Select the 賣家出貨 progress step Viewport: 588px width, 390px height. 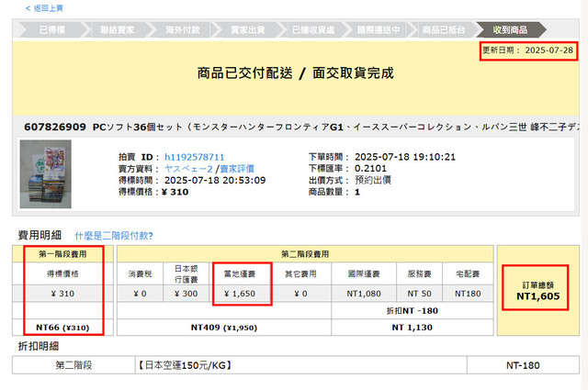point(248,30)
